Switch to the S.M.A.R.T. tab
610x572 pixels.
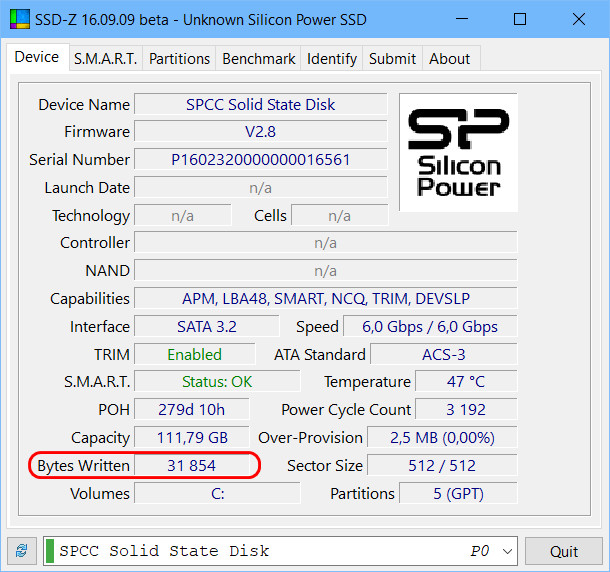click(x=105, y=59)
